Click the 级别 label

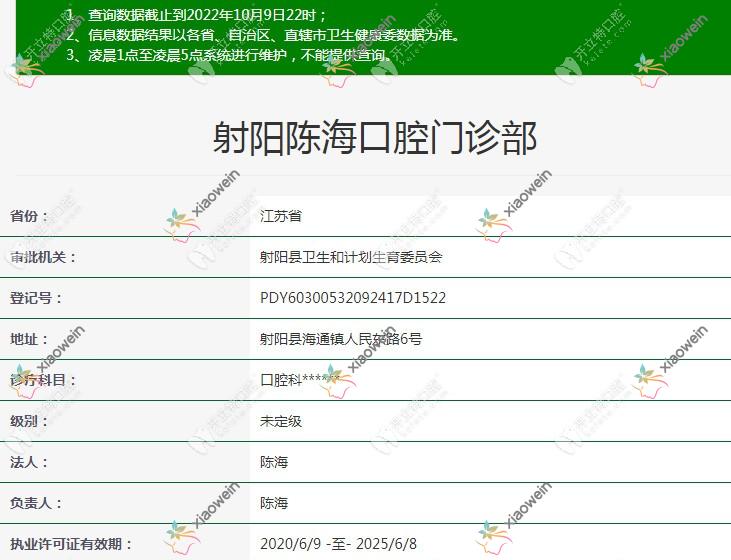29,421
